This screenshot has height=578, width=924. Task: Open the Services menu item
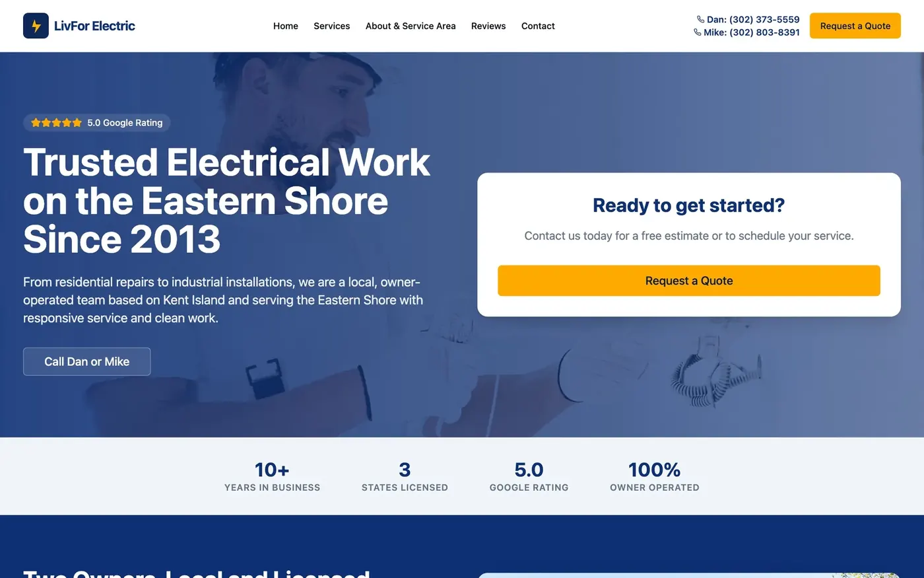[x=332, y=26]
